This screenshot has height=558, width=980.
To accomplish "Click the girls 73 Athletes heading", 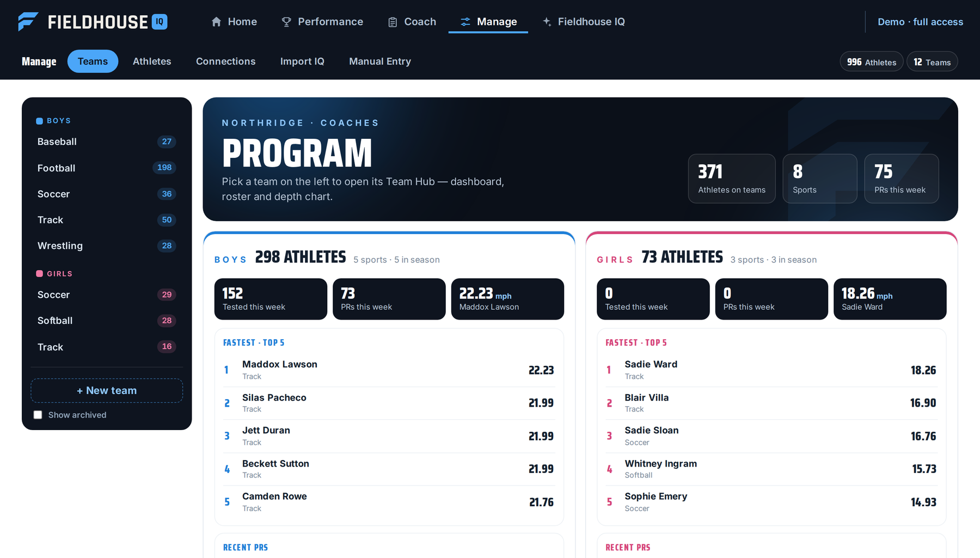I will pos(682,257).
